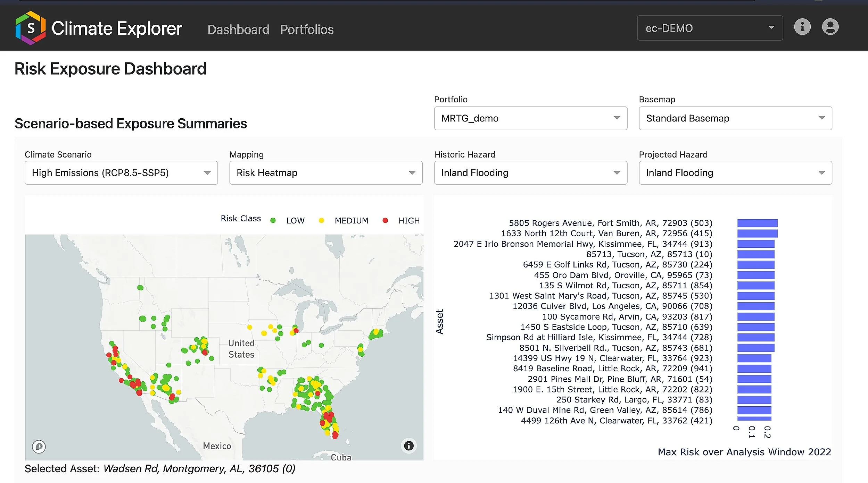Click the info icon at map bottom right
This screenshot has height=483, width=868.
click(409, 446)
